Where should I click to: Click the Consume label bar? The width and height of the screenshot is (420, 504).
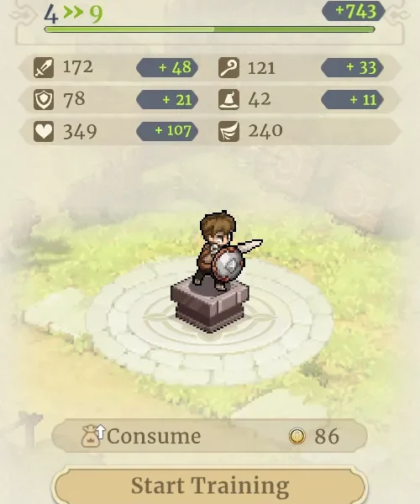point(209,436)
